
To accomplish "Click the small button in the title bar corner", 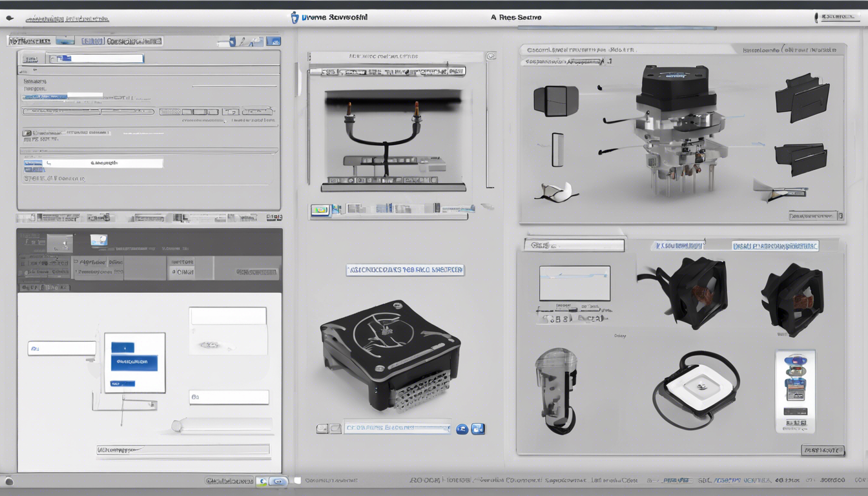I will [837, 17].
